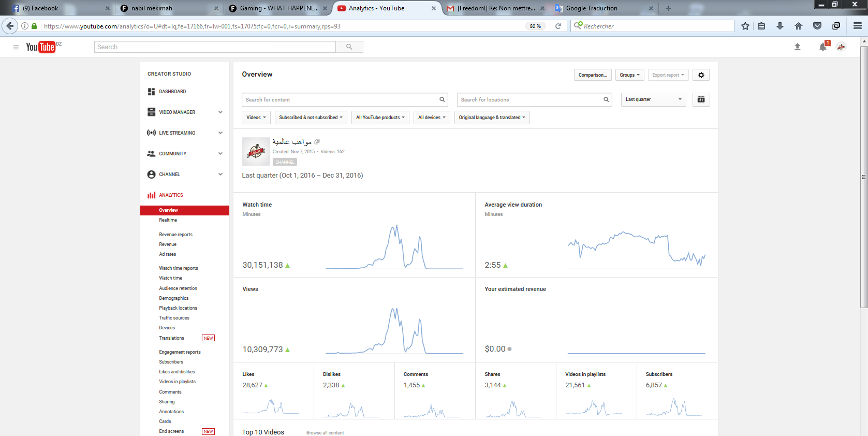
Task: Open the calendar date picker icon
Action: (x=701, y=99)
